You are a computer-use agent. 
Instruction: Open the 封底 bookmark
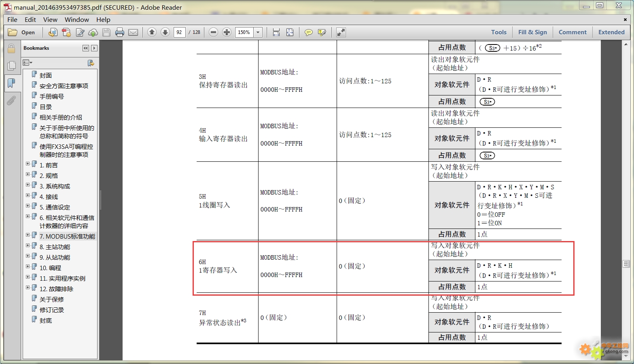click(x=45, y=320)
